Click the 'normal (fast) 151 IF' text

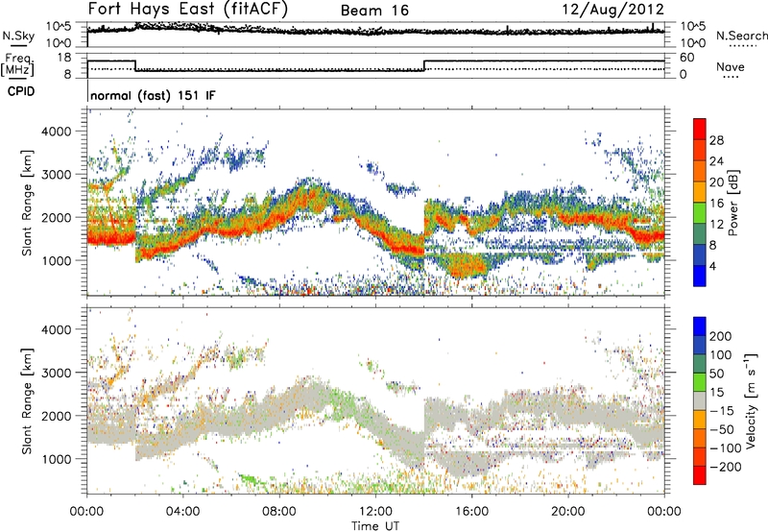(x=153, y=95)
